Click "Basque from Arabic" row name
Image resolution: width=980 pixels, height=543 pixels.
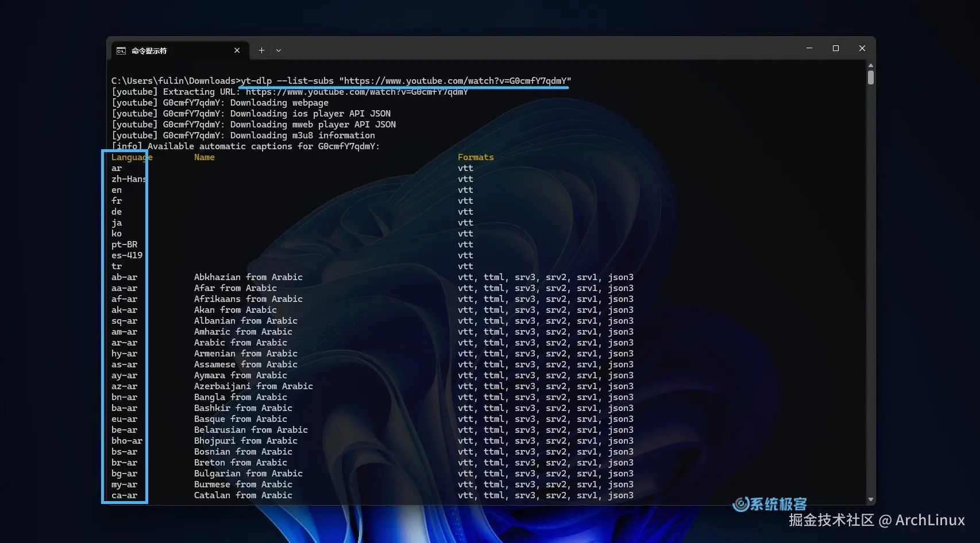point(241,419)
